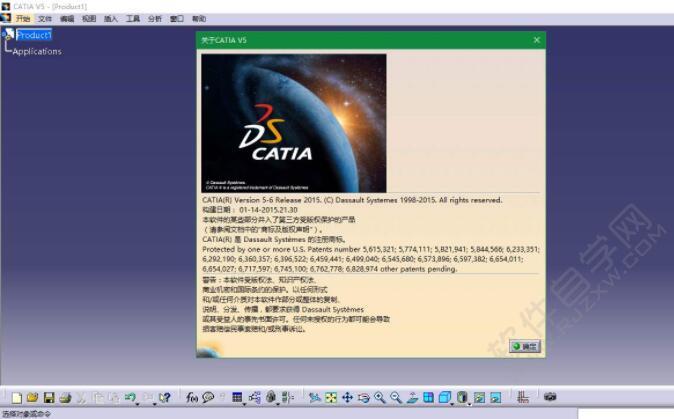
Task: Click the Lock selected parameters padlock icon
Action: pos(271,397)
